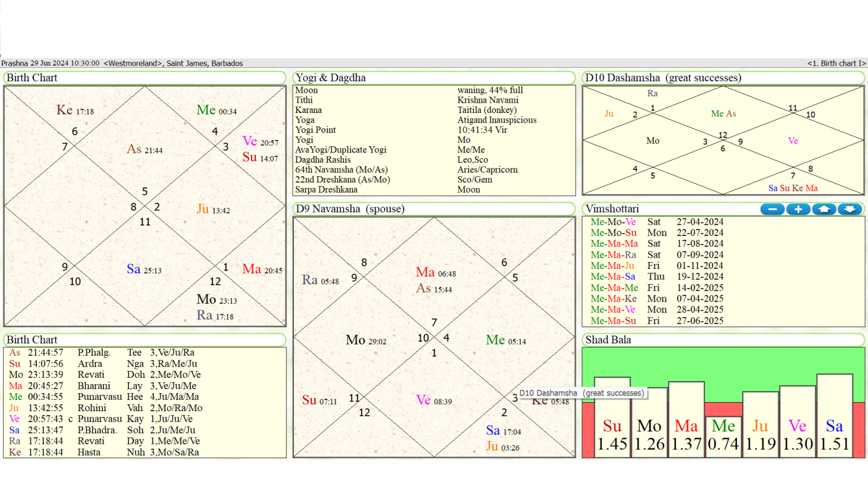Select the D10 Dashamsha panel header
The height and width of the screenshot is (488, 868).
coord(723,78)
